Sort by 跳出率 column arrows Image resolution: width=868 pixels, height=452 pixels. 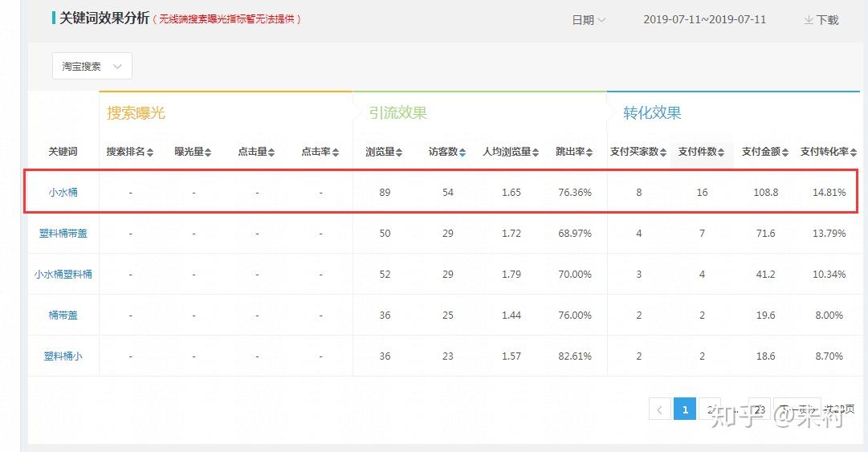[589, 153]
